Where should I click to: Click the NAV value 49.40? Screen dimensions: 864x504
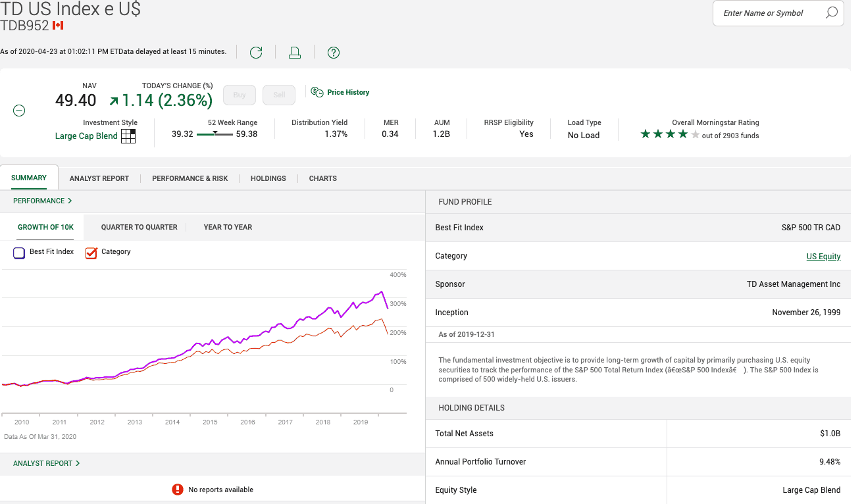[76, 101]
